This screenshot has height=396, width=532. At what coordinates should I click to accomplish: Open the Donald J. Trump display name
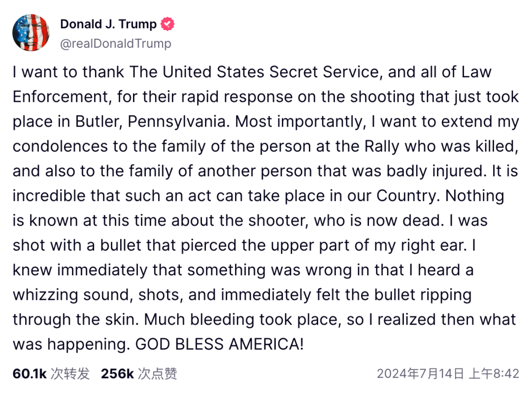point(108,24)
